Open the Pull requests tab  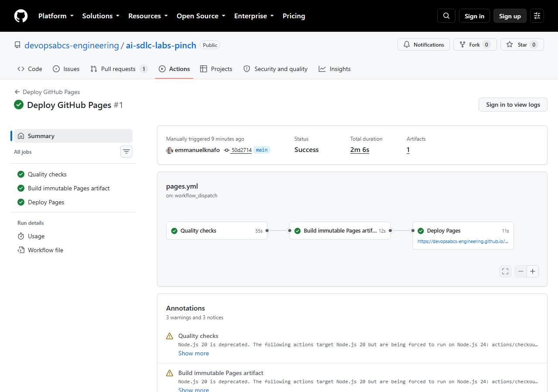(119, 69)
